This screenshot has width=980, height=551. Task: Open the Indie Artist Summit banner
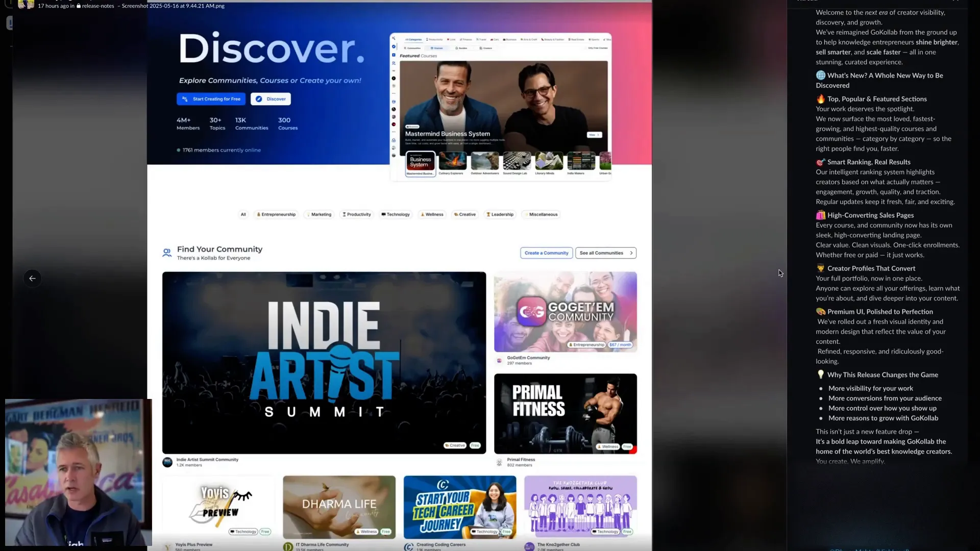(324, 363)
